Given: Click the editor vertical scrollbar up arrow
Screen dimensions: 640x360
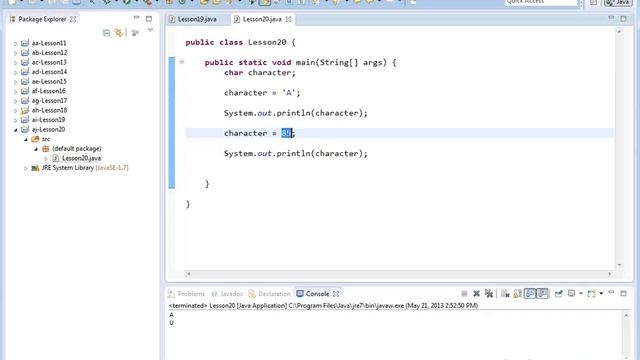Looking at the screenshot, I should pos(619,31).
